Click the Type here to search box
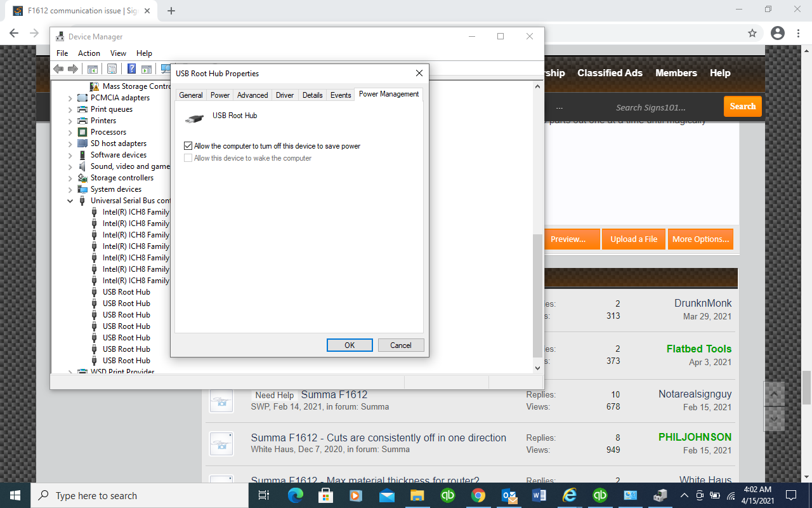The width and height of the screenshot is (812, 508). [138, 495]
